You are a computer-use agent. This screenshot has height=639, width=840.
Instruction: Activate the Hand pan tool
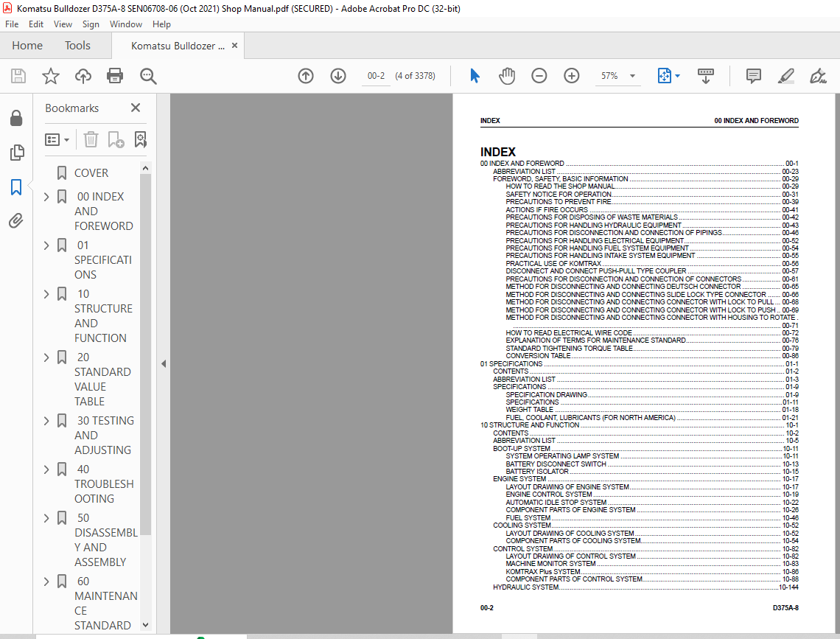point(507,76)
